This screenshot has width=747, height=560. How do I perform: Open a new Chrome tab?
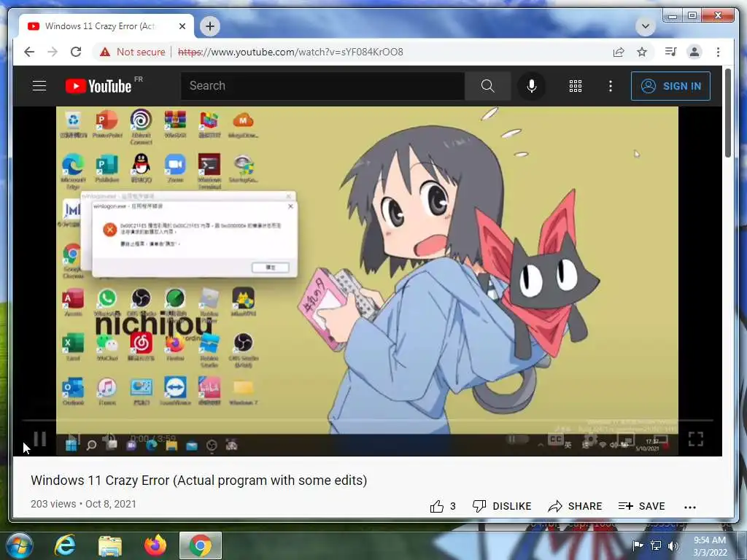[210, 26]
